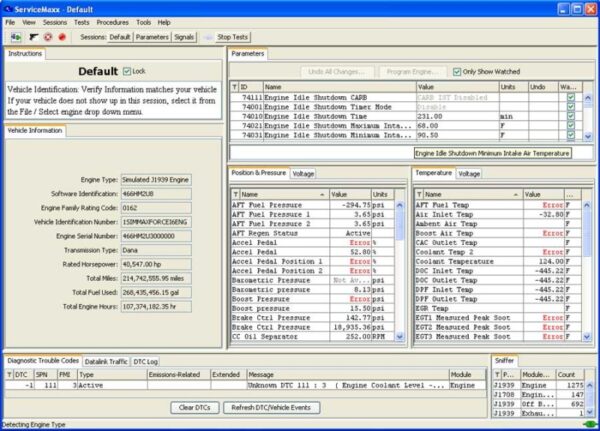The width and height of the screenshot is (600, 431).
Task: Toggle the Lock checkbox beside Default
Action: tap(127, 71)
